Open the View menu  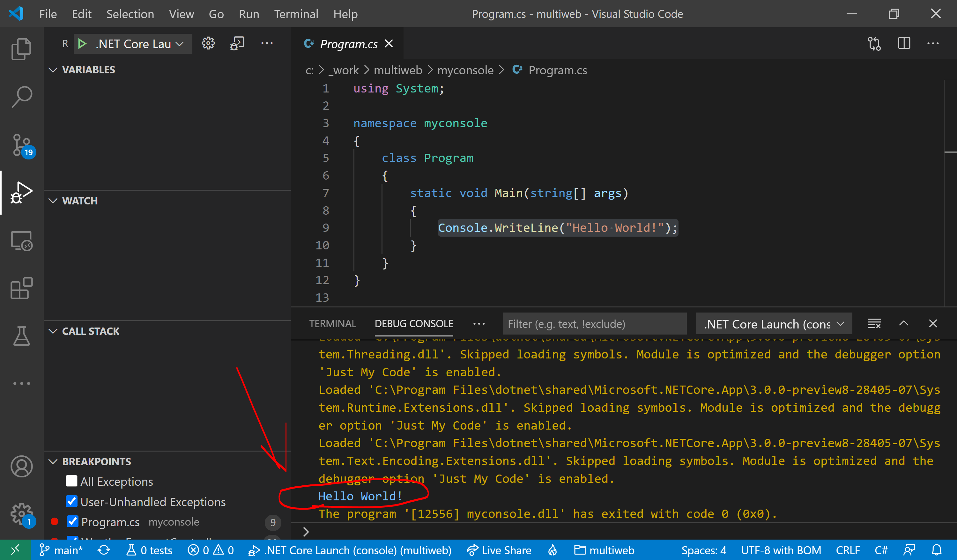pos(181,14)
